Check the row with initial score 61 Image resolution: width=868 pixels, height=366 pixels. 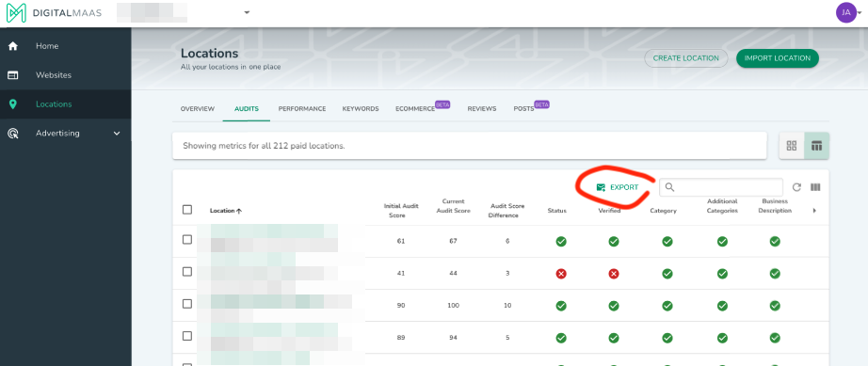coord(187,239)
